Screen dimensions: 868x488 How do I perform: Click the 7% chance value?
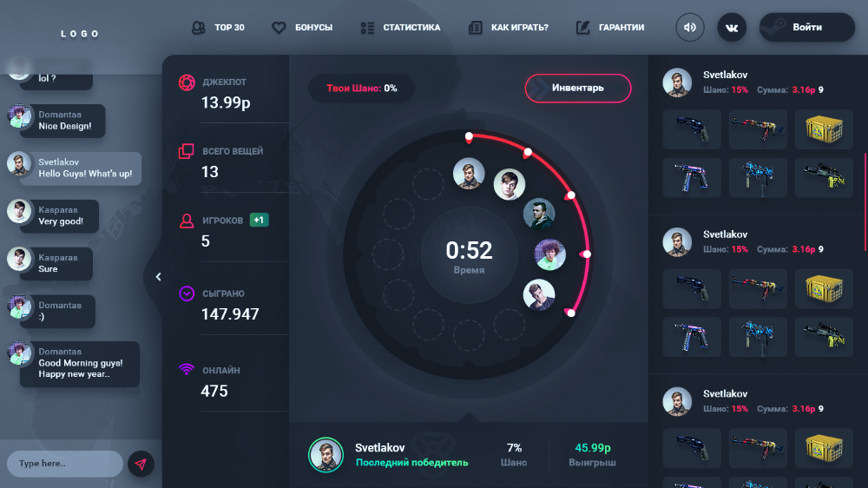point(514,447)
